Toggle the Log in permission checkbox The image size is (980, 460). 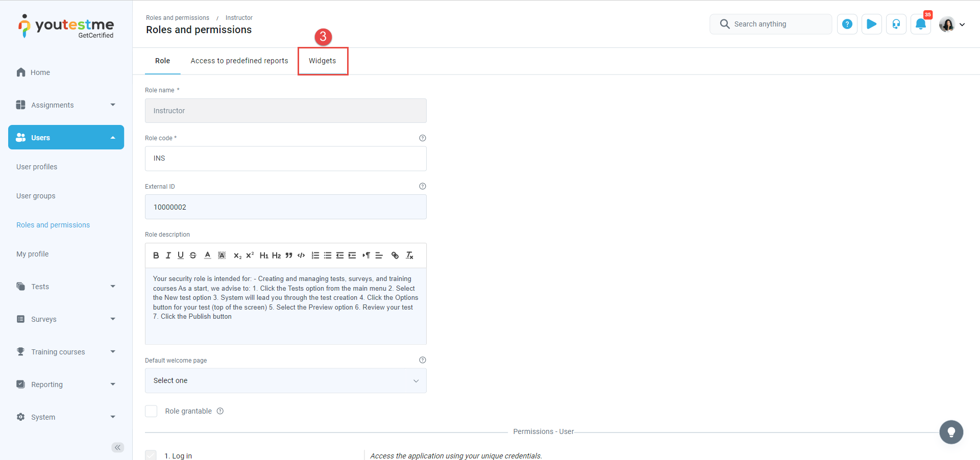click(151, 455)
